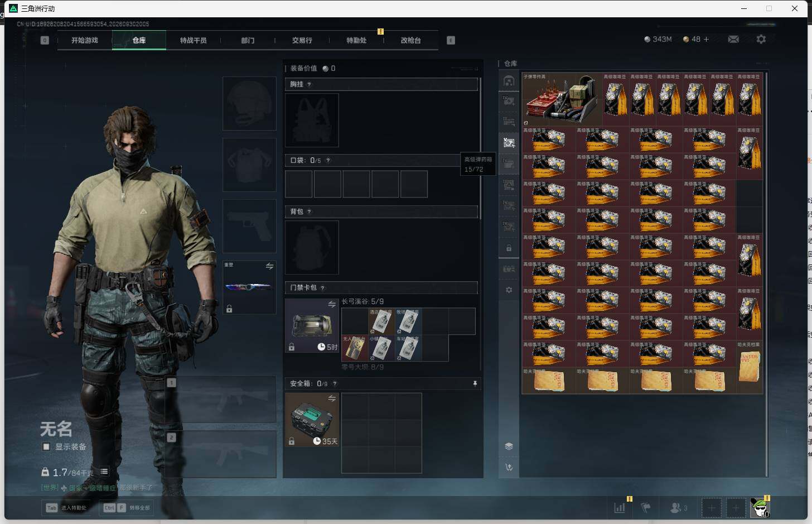
Task: Click the 转移全部 button
Action: pyautogui.click(x=127, y=508)
